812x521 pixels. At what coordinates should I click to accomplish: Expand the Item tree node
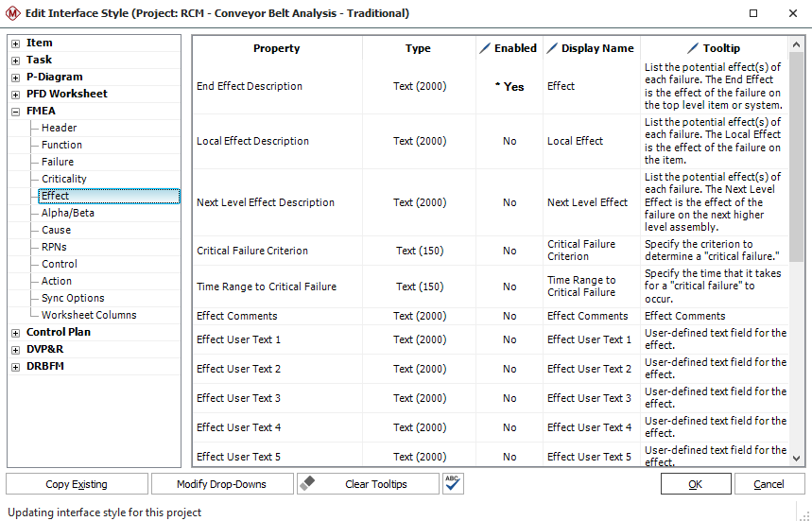15,43
